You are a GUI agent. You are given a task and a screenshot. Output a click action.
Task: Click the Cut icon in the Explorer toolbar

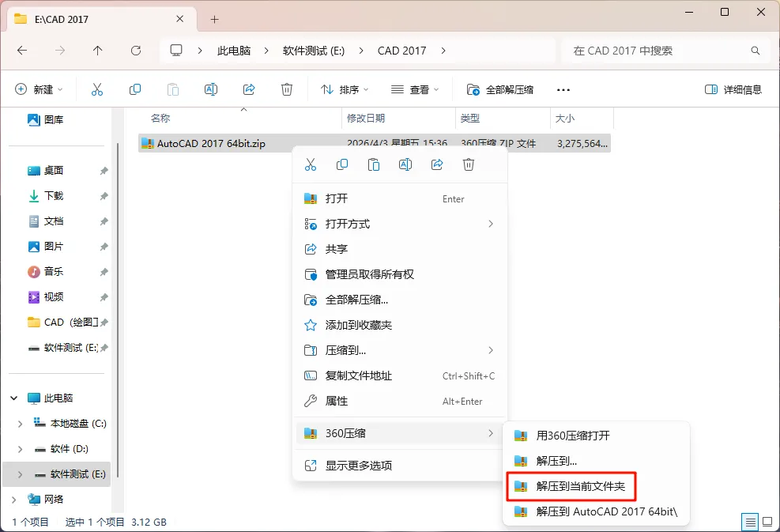point(97,89)
